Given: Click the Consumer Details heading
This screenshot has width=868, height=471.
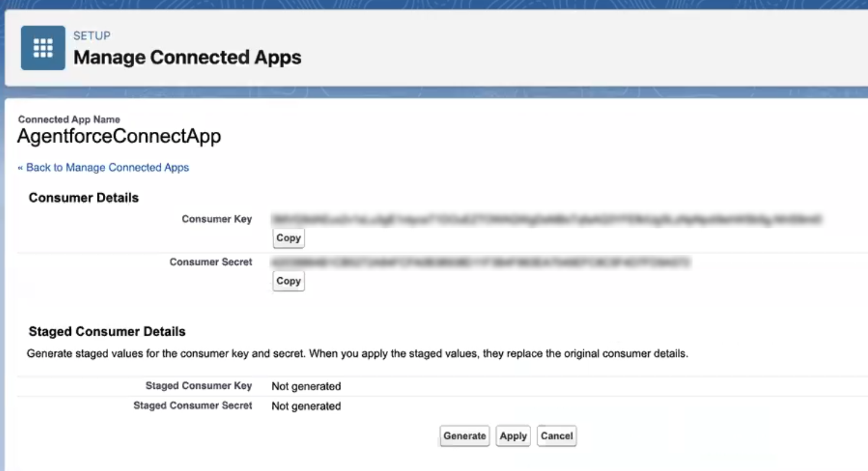Looking at the screenshot, I should click(84, 198).
